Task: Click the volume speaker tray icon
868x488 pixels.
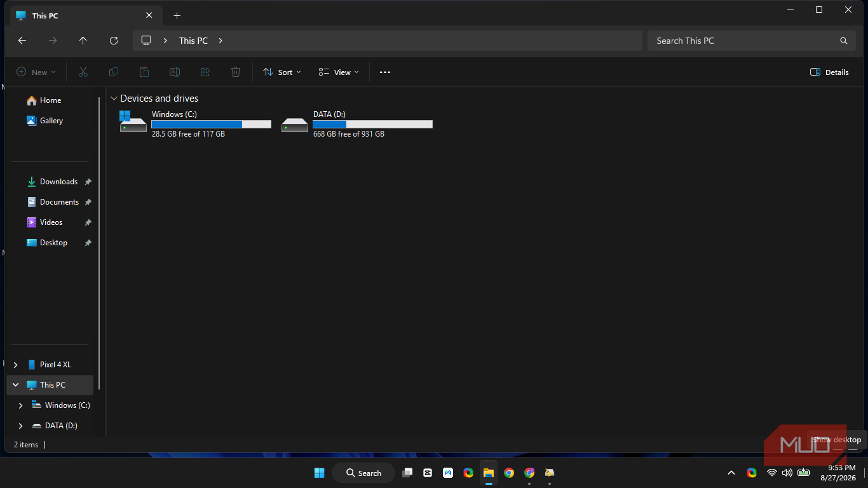Action: pos(787,473)
